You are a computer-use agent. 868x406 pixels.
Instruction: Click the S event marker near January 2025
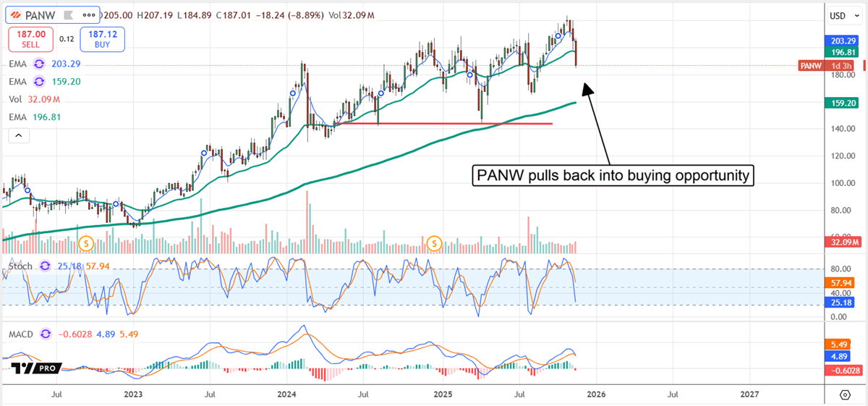435,242
